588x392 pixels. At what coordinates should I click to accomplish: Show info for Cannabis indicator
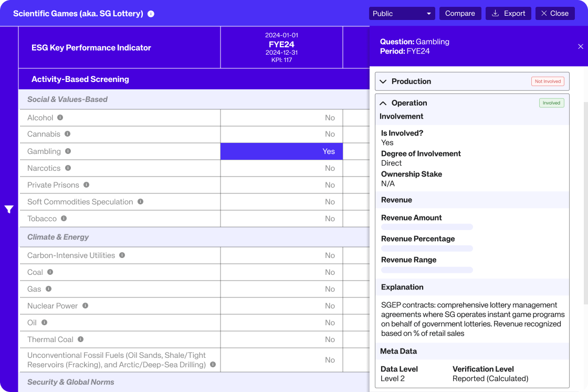click(68, 133)
